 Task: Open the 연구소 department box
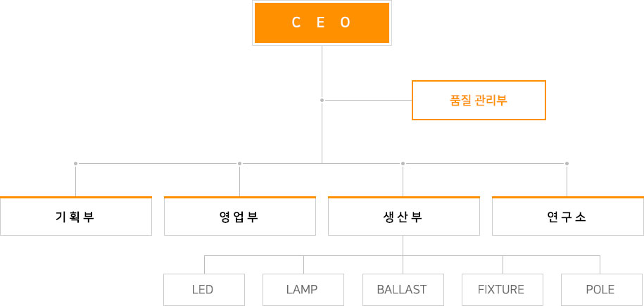567,216
